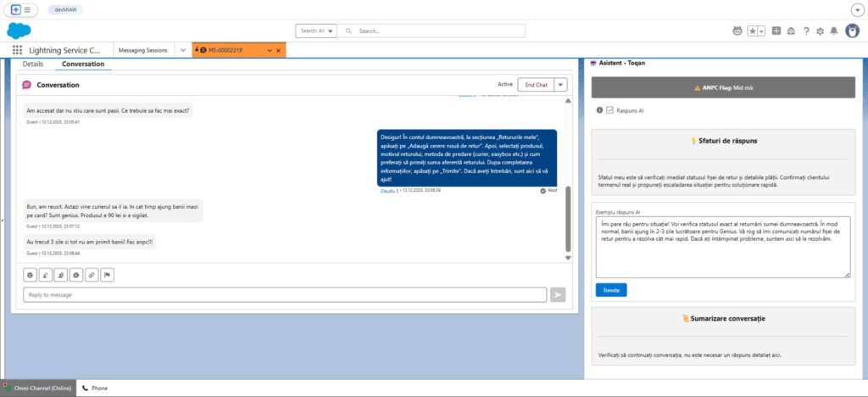Open dropdown arrow next to End Chat
This screenshot has width=868, height=397.
tap(560, 85)
